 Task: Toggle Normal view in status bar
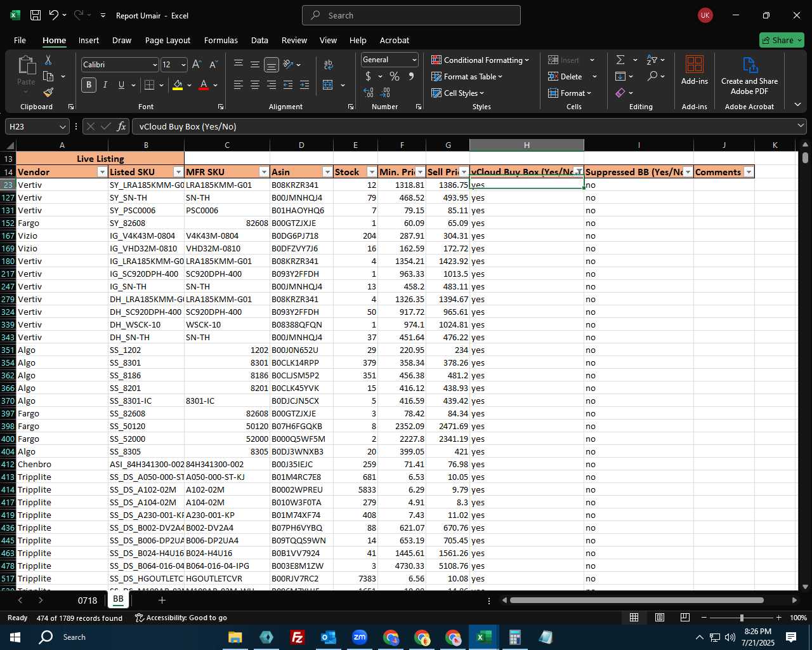click(x=634, y=618)
